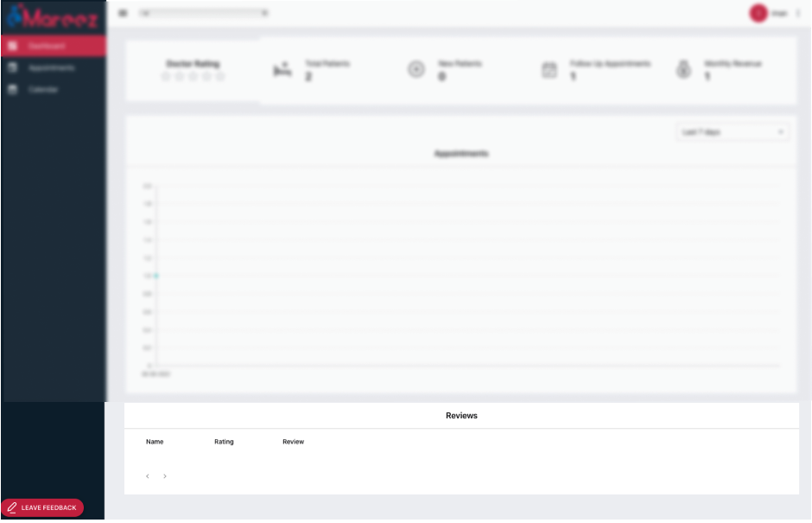
Task: Expand the dropdown in the top bar
Action: 204,13
